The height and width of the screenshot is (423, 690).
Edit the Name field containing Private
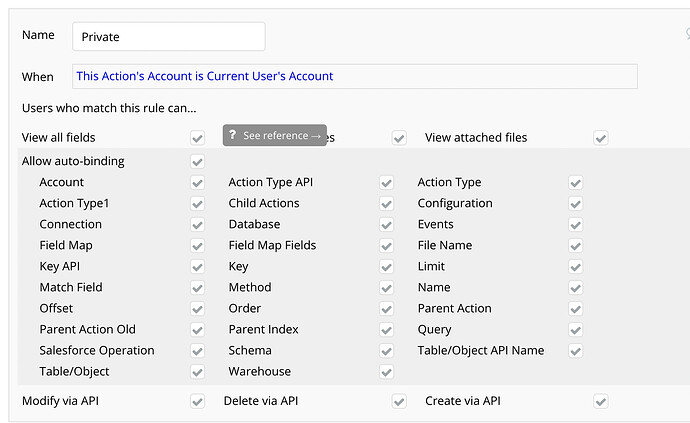(169, 37)
